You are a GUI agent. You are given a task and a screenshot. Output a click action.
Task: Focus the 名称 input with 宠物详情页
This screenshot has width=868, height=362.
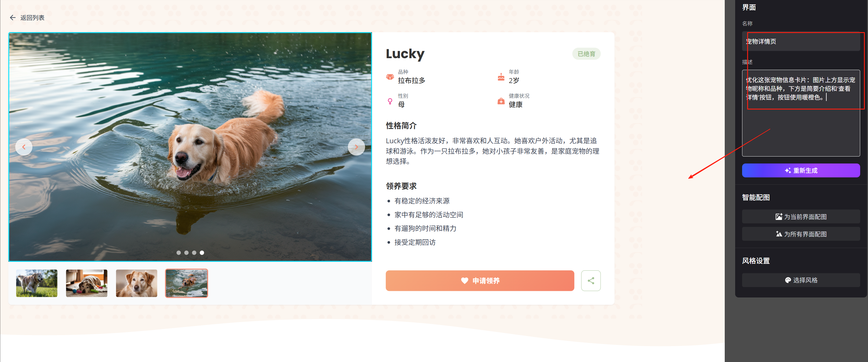(x=801, y=41)
